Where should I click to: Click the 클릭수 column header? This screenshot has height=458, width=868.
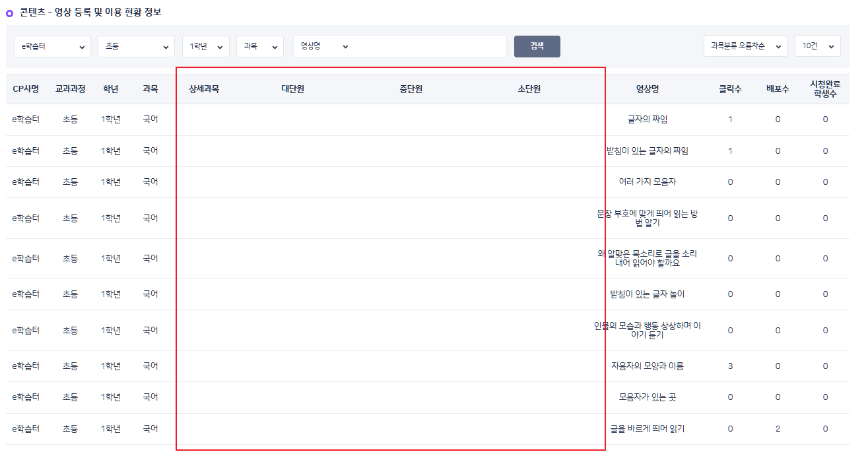click(x=730, y=89)
